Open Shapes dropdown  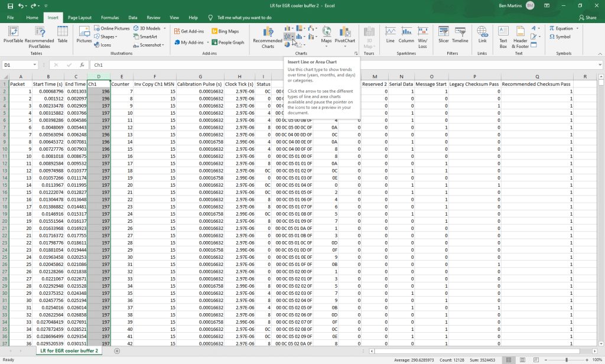[105, 37]
